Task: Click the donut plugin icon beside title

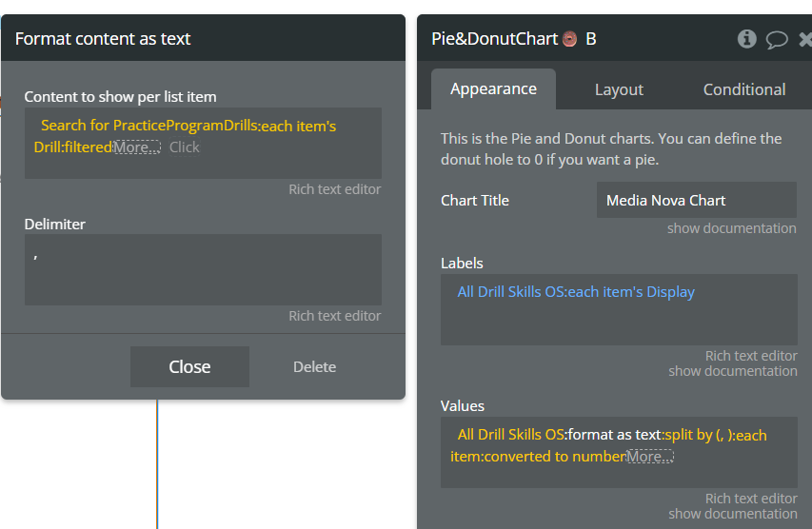Action: [x=569, y=39]
